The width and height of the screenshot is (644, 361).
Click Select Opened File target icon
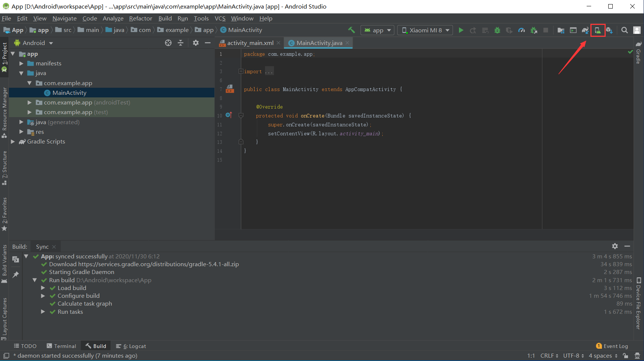coord(168,43)
